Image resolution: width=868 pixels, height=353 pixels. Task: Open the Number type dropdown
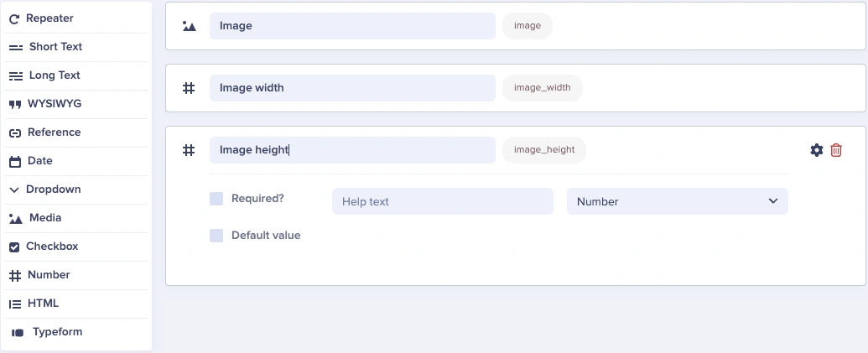[x=677, y=201]
